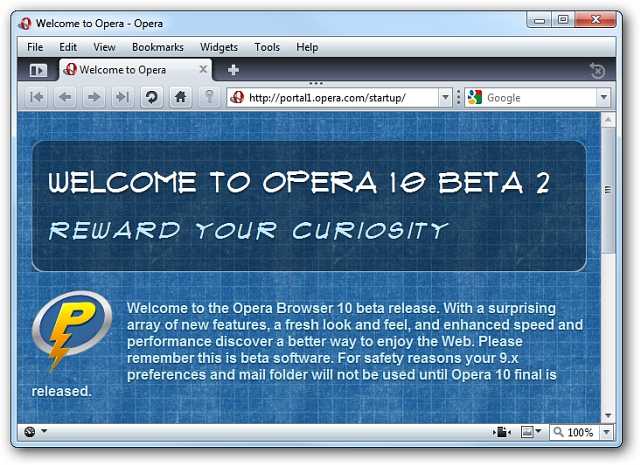Click the status bar Opera Link icon
This screenshot has width=640, height=465.
tap(30, 432)
